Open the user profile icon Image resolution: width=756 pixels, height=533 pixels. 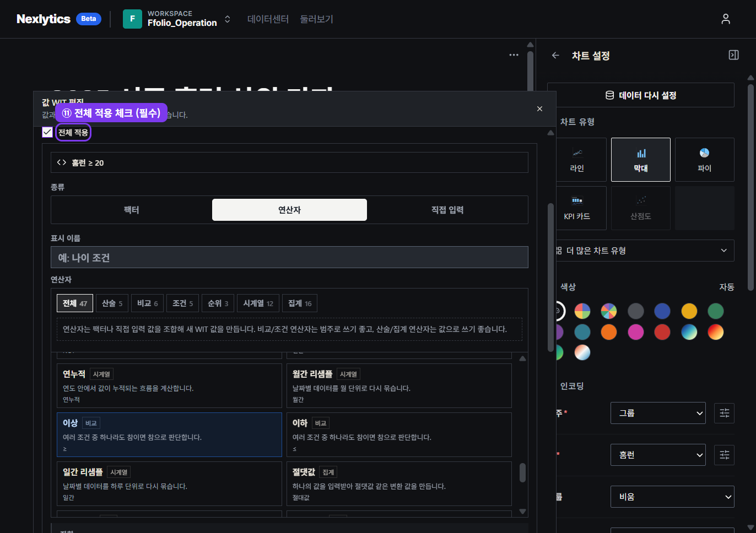(x=726, y=19)
